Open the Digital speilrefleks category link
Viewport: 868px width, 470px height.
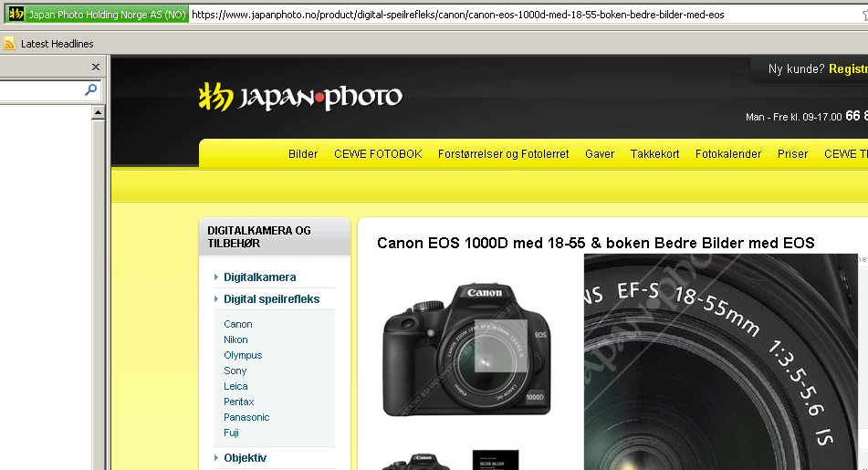[272, 299]
